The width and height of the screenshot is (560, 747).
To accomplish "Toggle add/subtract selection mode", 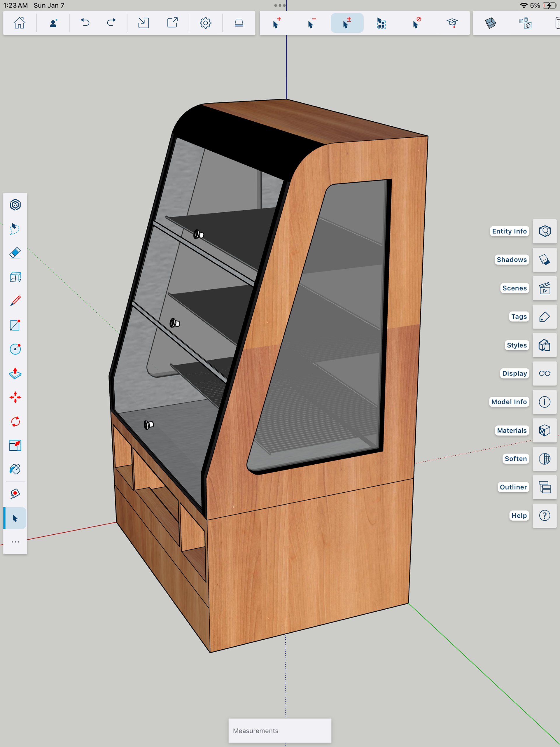I will [x=347, y=23].
